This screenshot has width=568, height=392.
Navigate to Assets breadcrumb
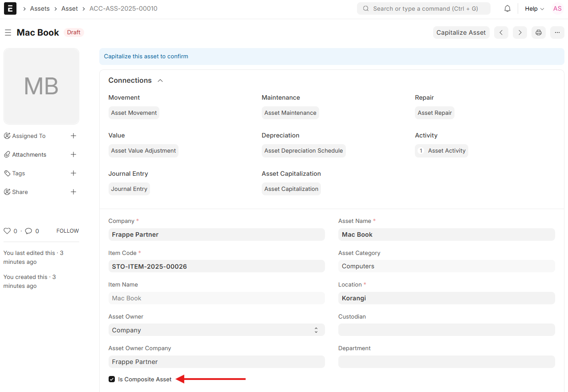(40, 9)
